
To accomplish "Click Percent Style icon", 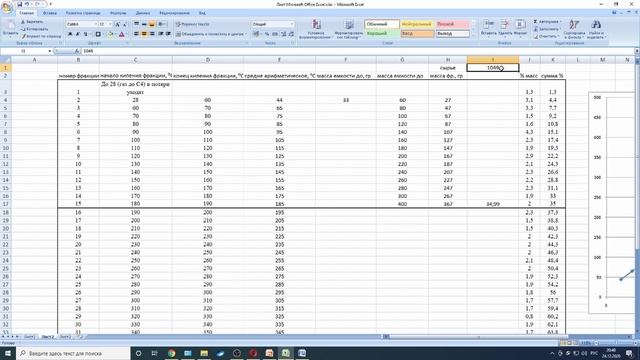I will 267,34.
